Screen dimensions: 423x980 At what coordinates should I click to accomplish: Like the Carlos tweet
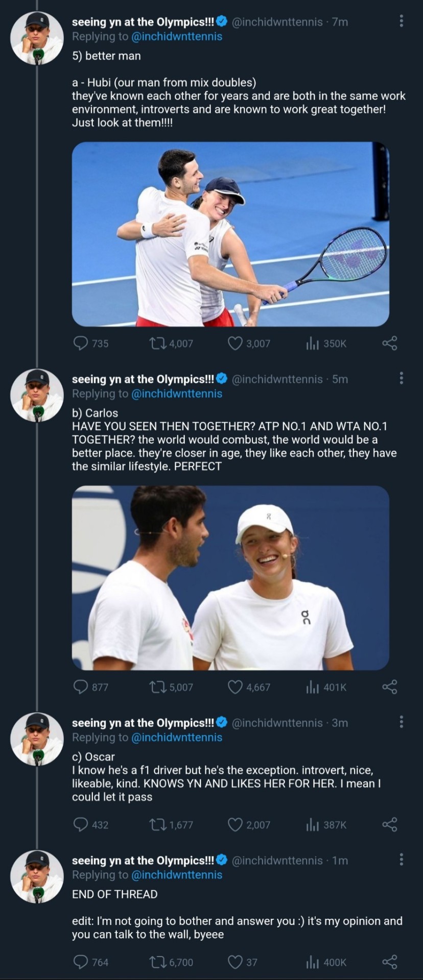(235, 687)
